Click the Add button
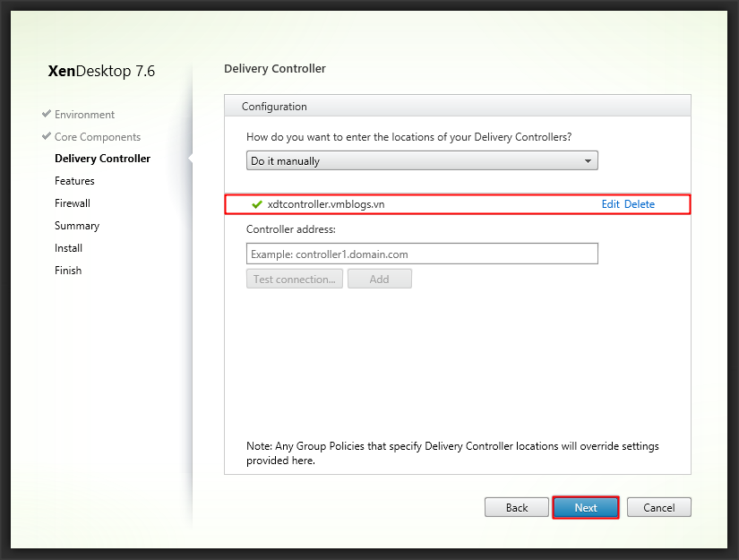 [379, 279]
